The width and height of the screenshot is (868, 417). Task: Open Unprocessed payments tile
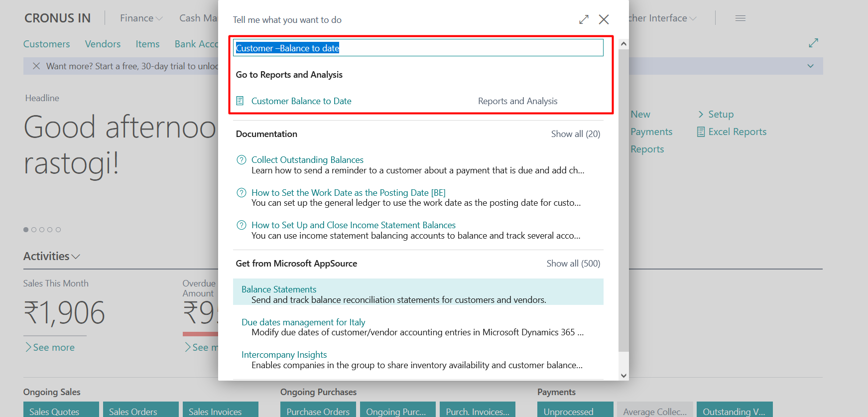tap(575, 410)
